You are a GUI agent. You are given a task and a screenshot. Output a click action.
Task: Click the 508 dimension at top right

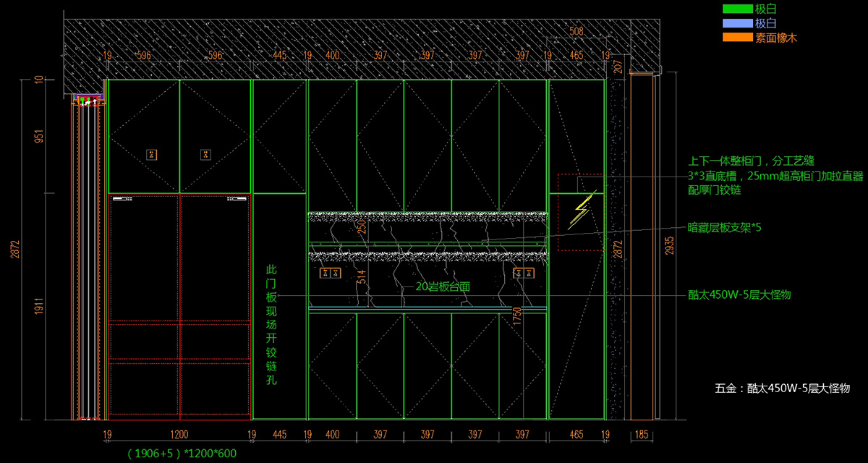[576, 31]
